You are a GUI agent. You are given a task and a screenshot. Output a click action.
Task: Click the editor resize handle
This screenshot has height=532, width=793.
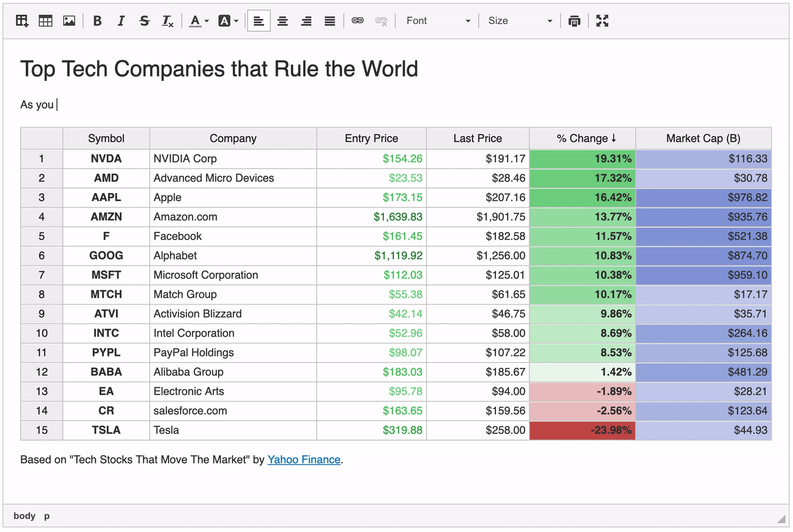click(x=782, y=518)
